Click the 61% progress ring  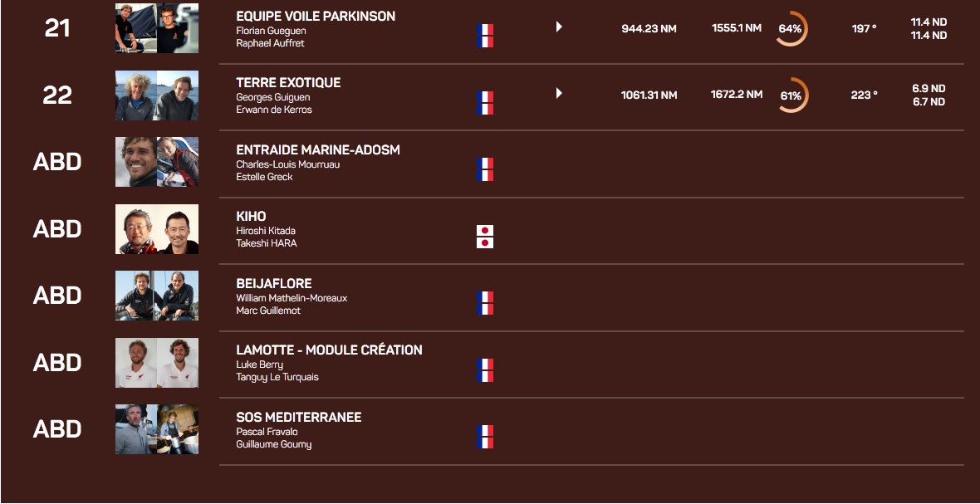pyautogui.click(x=791, y=95)
